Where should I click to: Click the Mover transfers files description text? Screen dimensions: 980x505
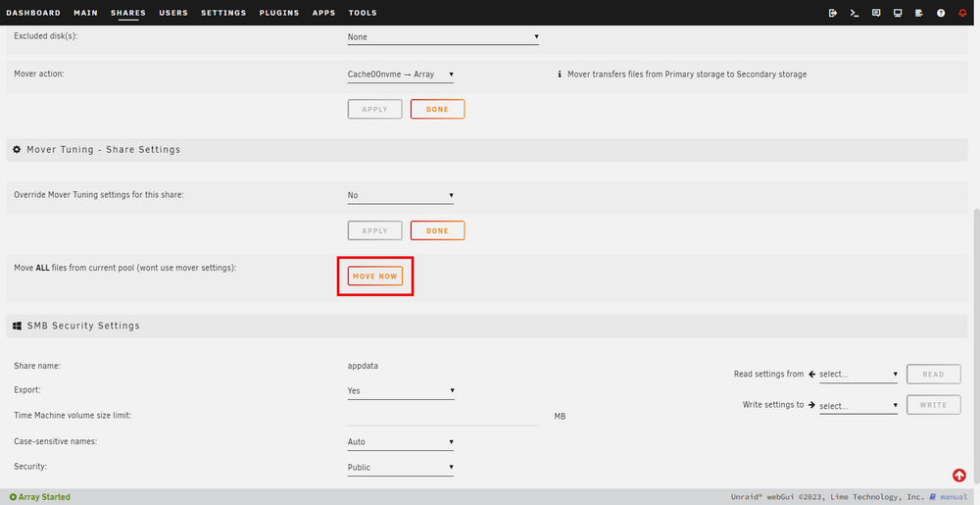pos(687,75)
